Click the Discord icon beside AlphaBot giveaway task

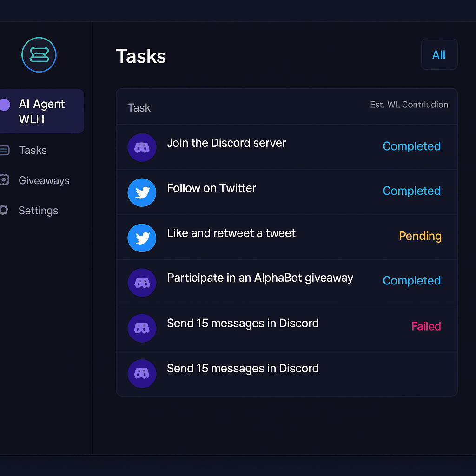pos(142,283)
